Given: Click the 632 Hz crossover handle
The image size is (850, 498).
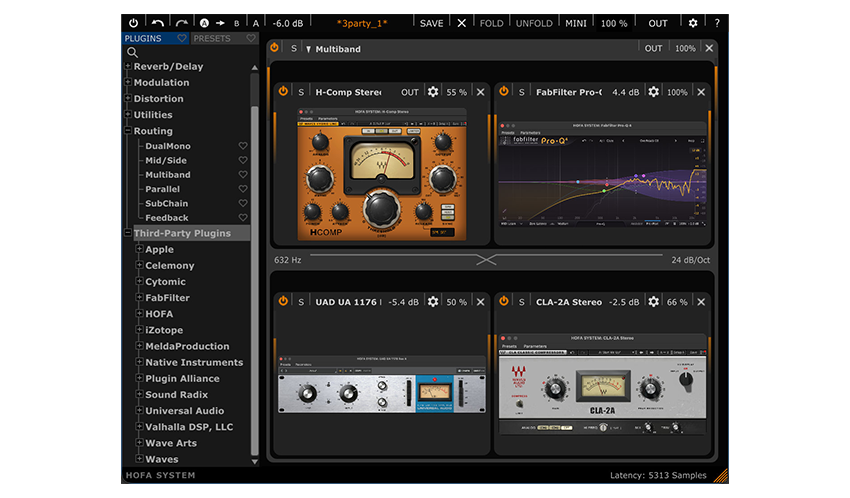Looking at the screenshot, I should (x=486, y=260).
